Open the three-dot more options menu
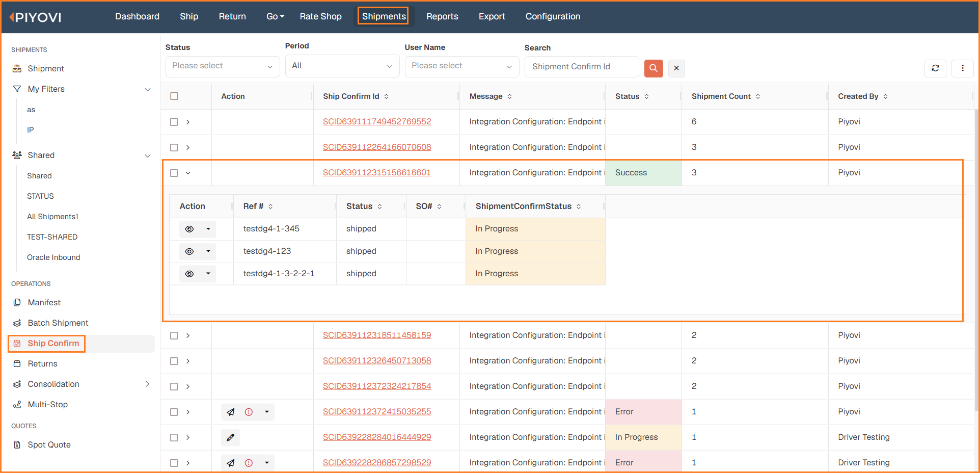Viewport: 980px width, 473px height. pyautogui.click(x=963, y=68)
